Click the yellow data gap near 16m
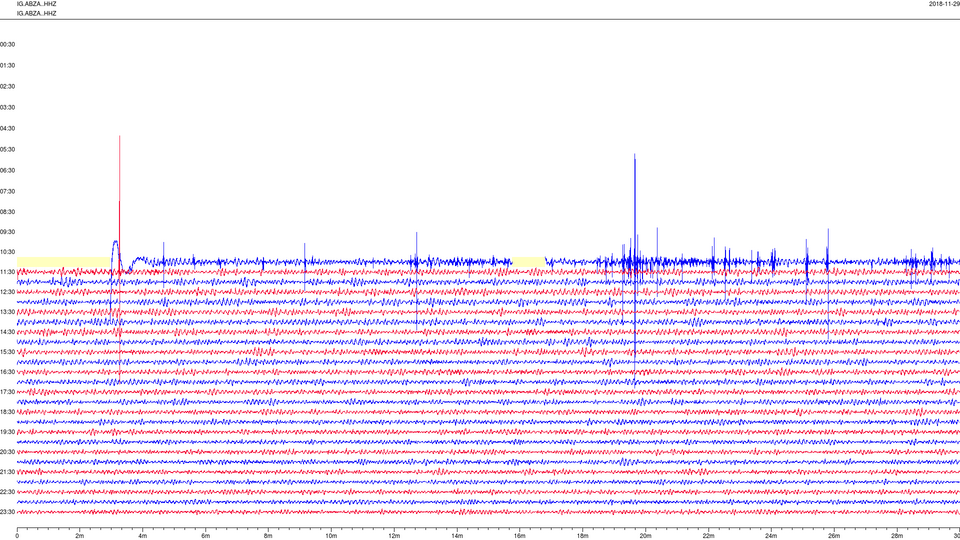Image resolution: width=960 pixels, height=540 pixels. pyautogui.click(x=528, y=262)
